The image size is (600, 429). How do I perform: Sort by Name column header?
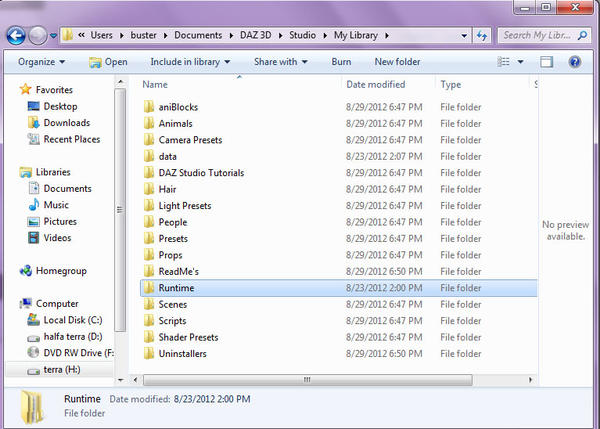point(155,84)
